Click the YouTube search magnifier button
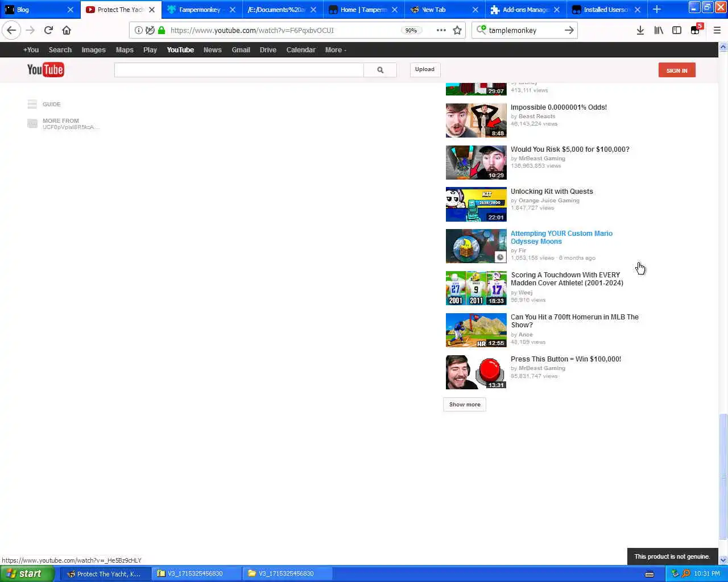 380,70
